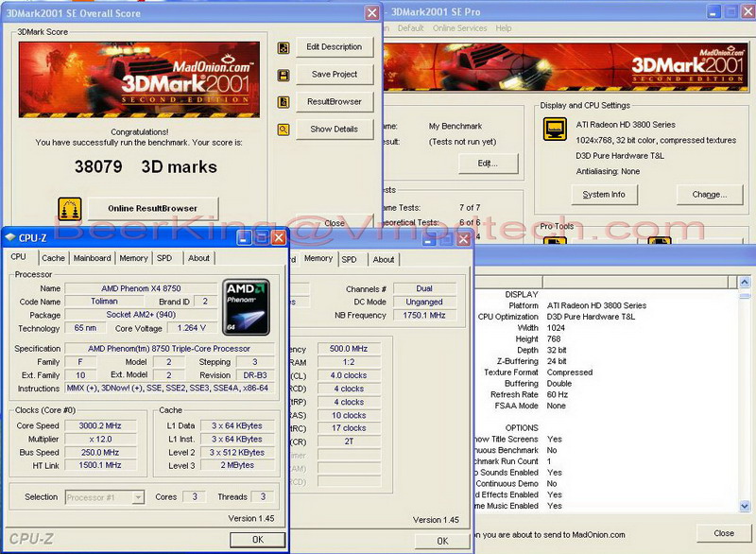Close the 3DMark2001 SE Overall Score window
Screen dimensions: 756x554
[x=372, y=13]
